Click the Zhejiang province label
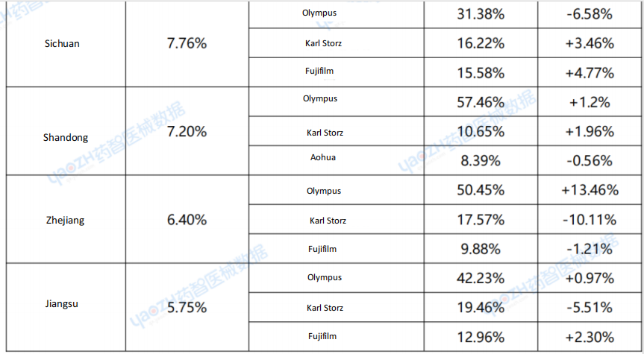 point(64,220)
